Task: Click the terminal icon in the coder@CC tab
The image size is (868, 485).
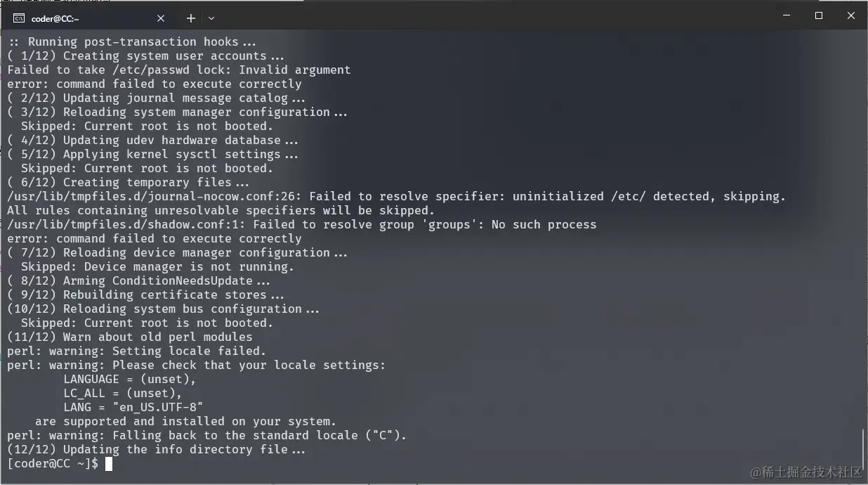Action: (x=19, y=18)
